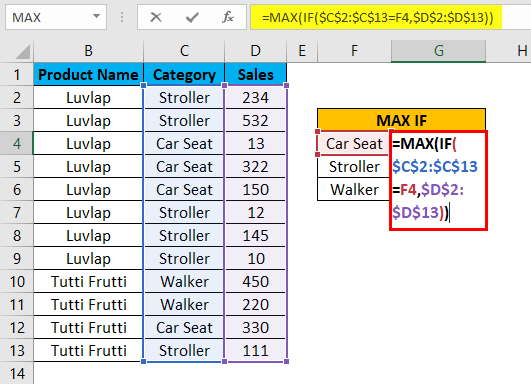Image resolution: width=531 pixels, height=384 pixels.
Task: Select sales value 532
Action: click(x=256, y=121)
